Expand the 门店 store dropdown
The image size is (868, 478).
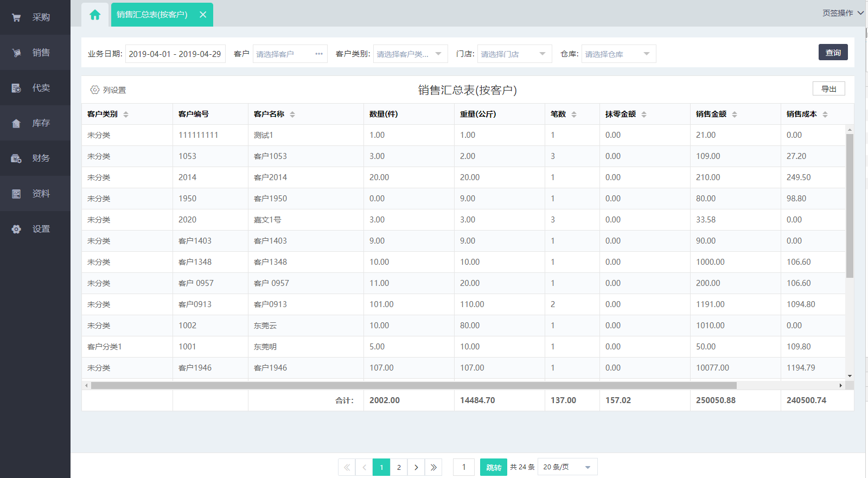pos(514,54)
